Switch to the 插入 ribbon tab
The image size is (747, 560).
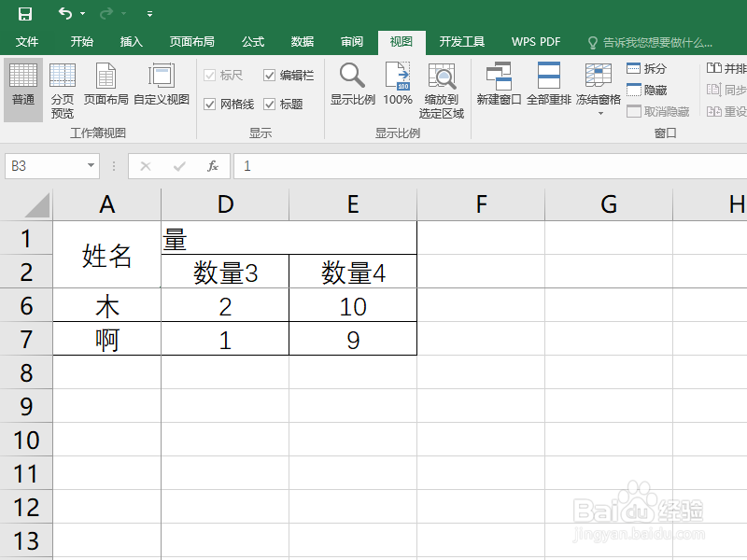(x=132, y=42)
